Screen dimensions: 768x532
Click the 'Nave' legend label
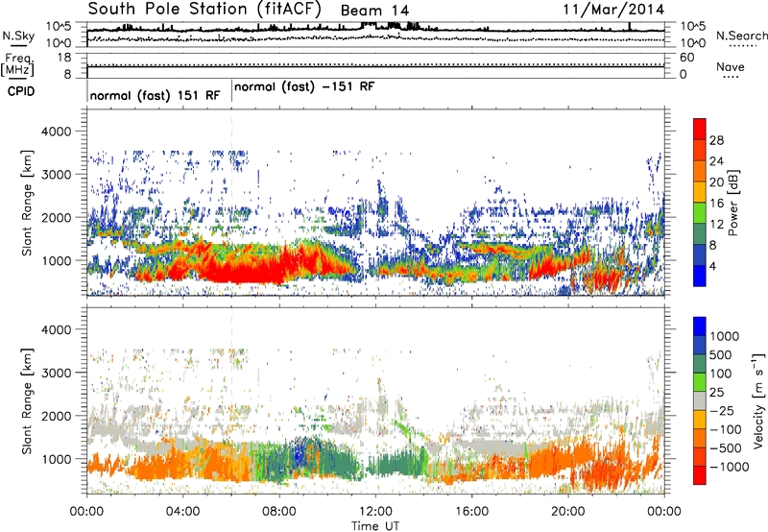pyautogui.click(x=731, y=67)
